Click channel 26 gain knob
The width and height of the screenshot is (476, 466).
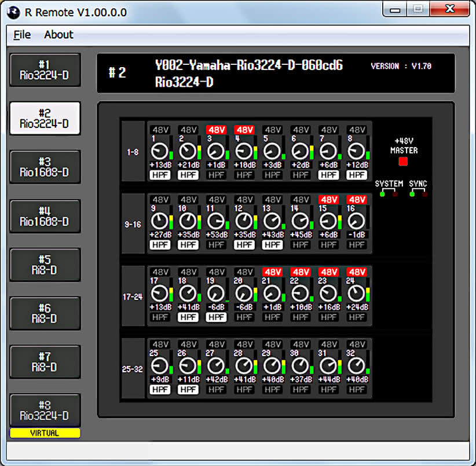[x=188, y=366]
